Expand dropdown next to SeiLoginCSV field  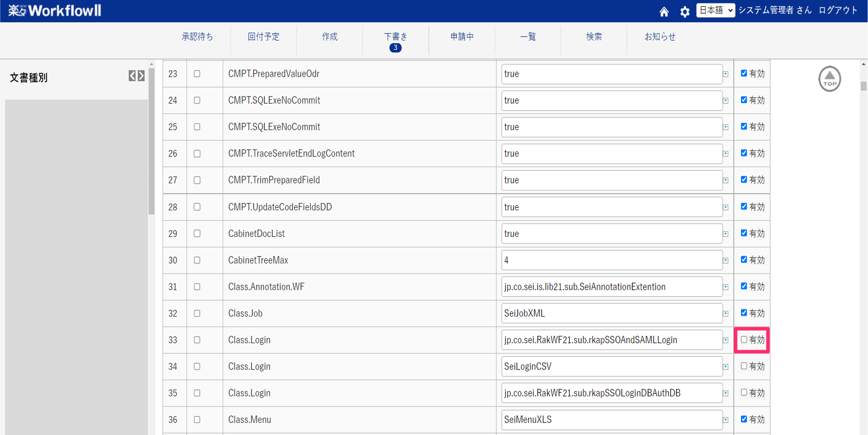[x=725, y=366]
